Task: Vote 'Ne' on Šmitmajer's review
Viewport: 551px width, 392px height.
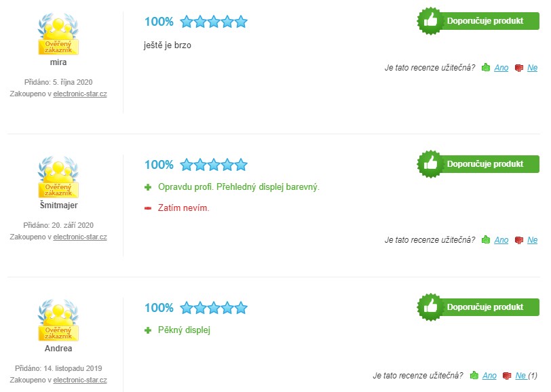Action: 532,239
